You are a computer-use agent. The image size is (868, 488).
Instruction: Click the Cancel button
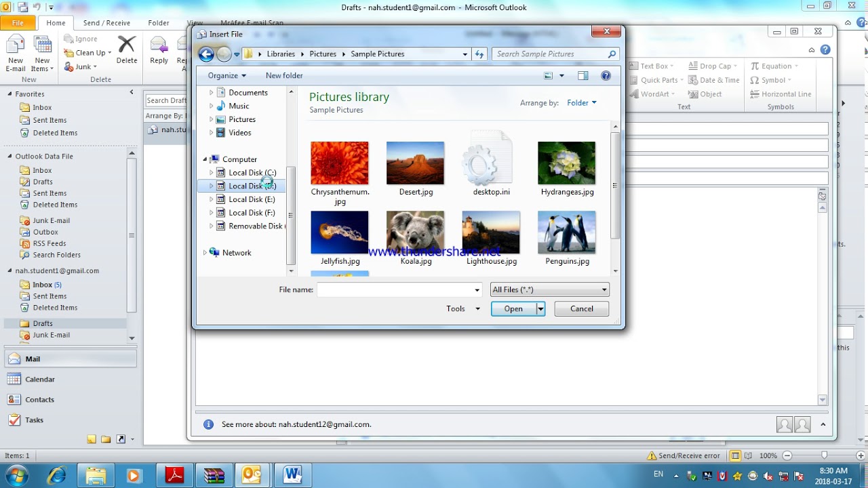[x=581, y=309]
